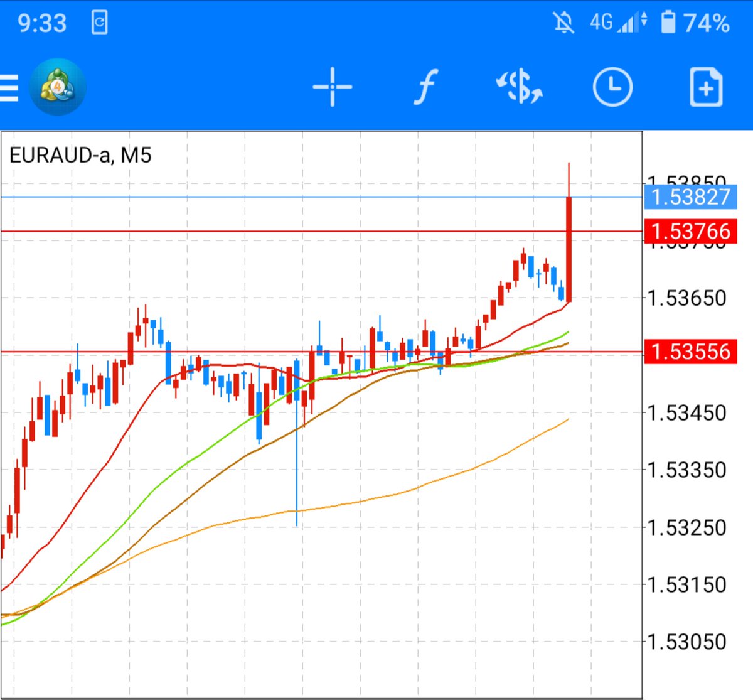This screenshot has width=753, height=700.
Task: Tap the 9:33 status bar clock
Action: [42, 23]
